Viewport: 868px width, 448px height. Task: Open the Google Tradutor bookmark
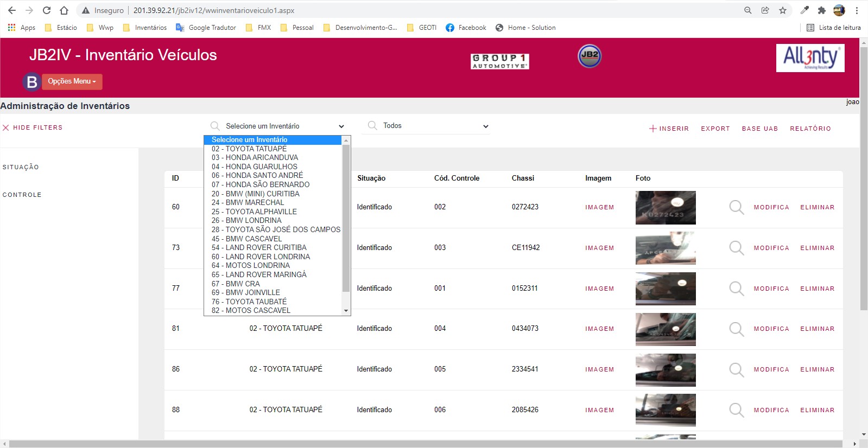(206, 28)
